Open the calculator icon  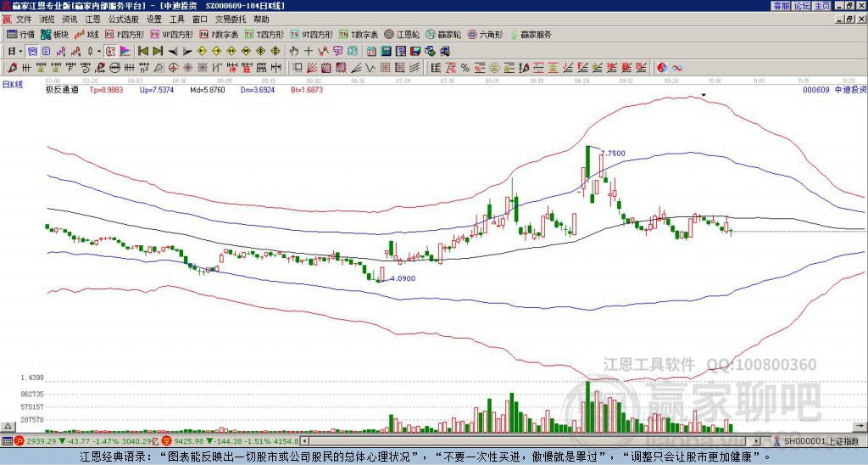(x=386, y=51)
